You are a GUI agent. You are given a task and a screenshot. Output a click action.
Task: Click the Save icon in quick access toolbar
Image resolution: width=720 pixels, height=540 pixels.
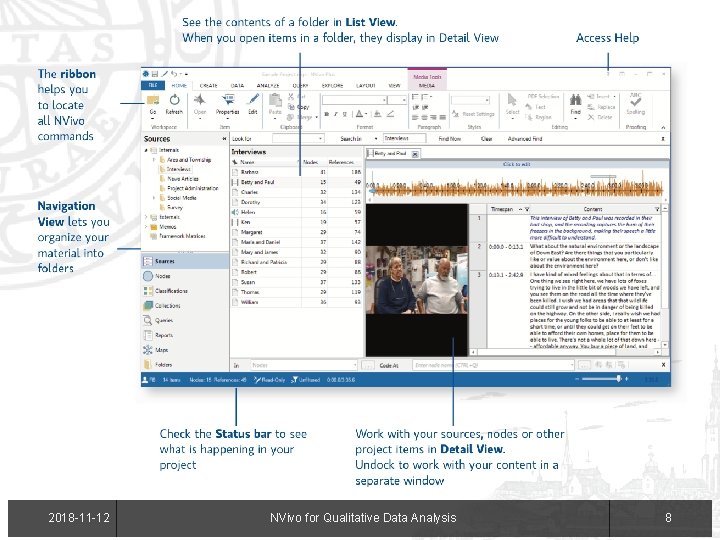[155, 74]
